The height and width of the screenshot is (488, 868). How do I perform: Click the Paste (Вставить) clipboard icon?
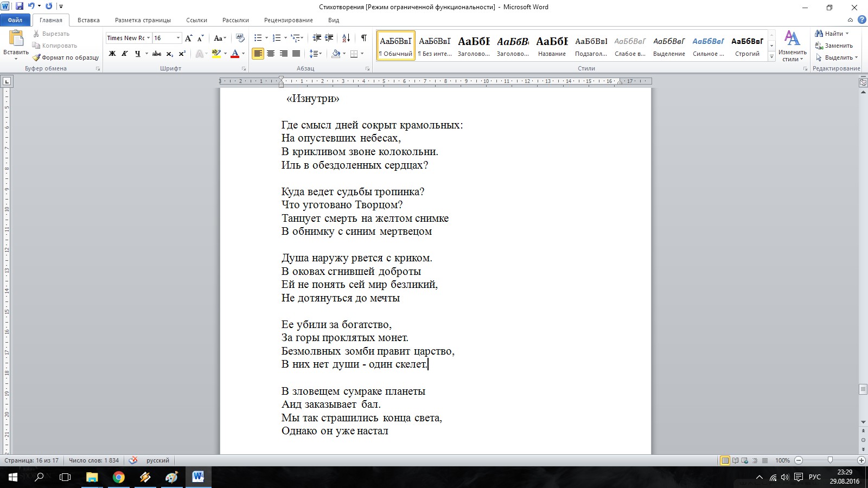coord(16,38)
